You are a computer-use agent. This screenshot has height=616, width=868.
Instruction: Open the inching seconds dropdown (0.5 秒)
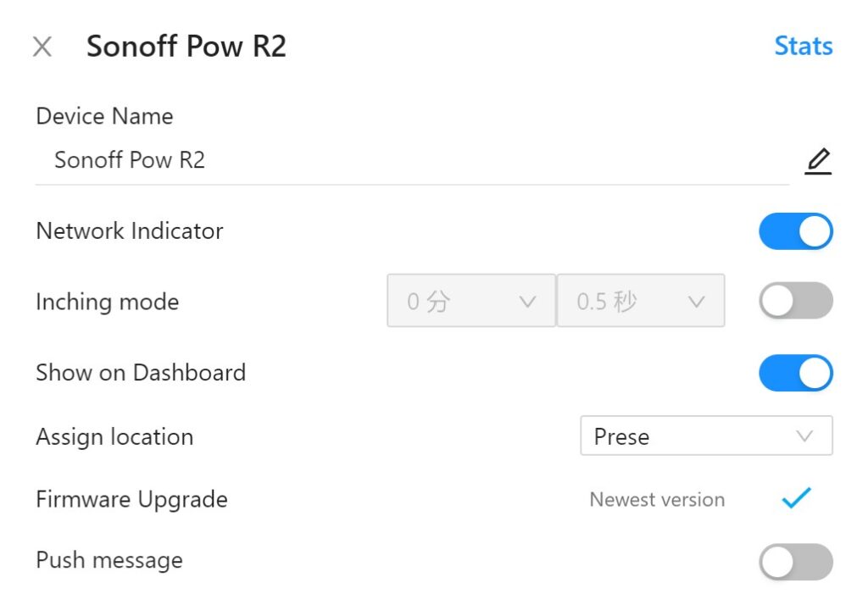click(640, 301)
